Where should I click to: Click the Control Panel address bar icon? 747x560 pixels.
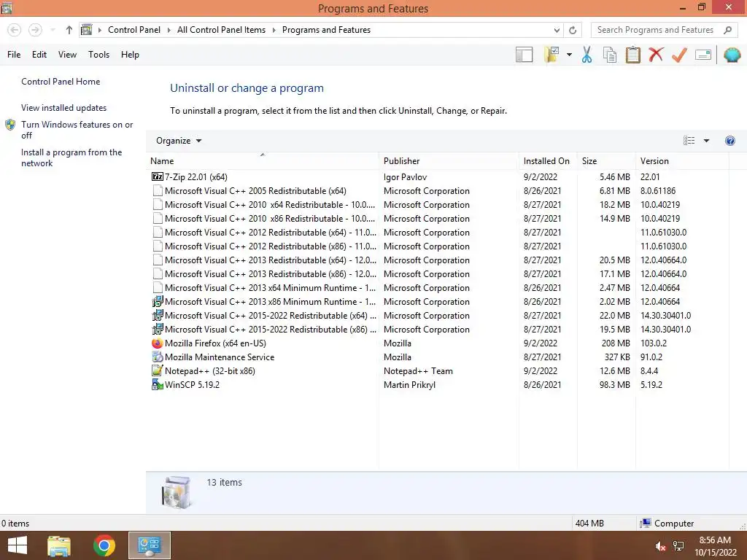[x=87, y=30]
